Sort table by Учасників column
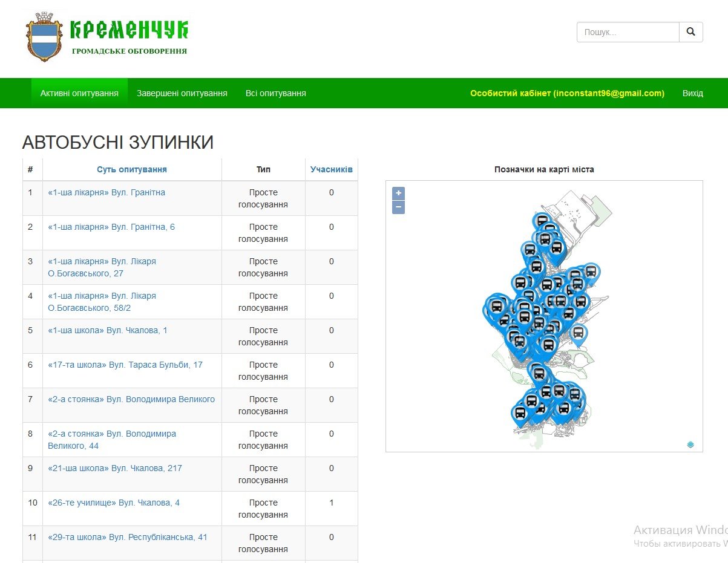Screen dimensions: 728x563 coord(331,169)
